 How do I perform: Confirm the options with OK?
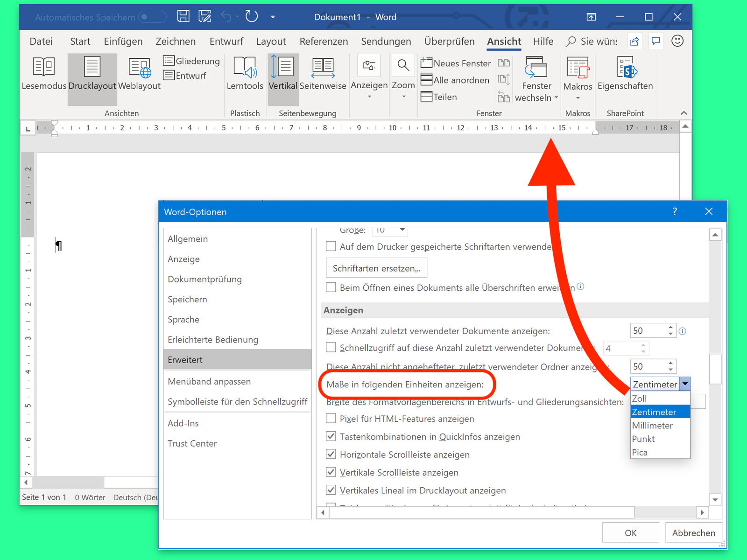pyautogui.click(x=630, y=532)
